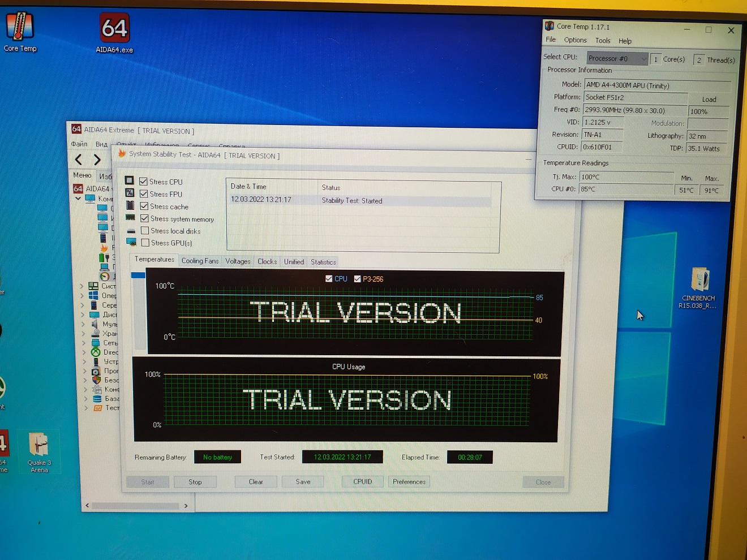
Task: Go back with AIDA64 left arrow
Action: click(79, 160)
